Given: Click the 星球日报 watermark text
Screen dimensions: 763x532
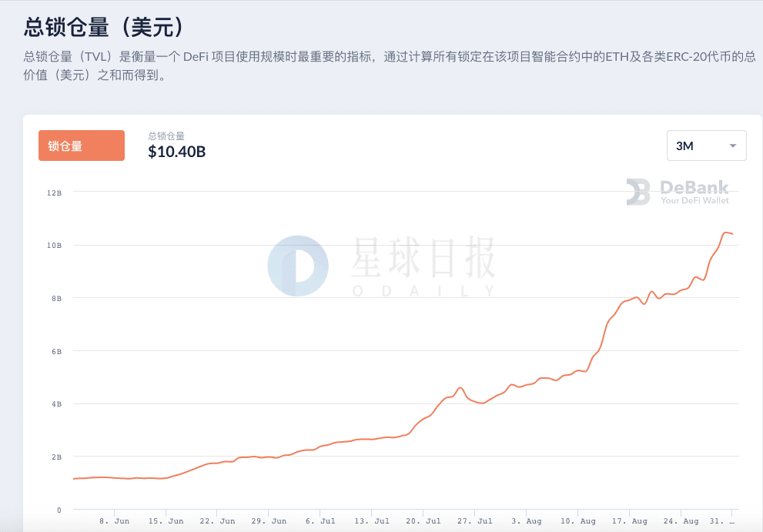Looking at the screenshot, I should (423, 258).
